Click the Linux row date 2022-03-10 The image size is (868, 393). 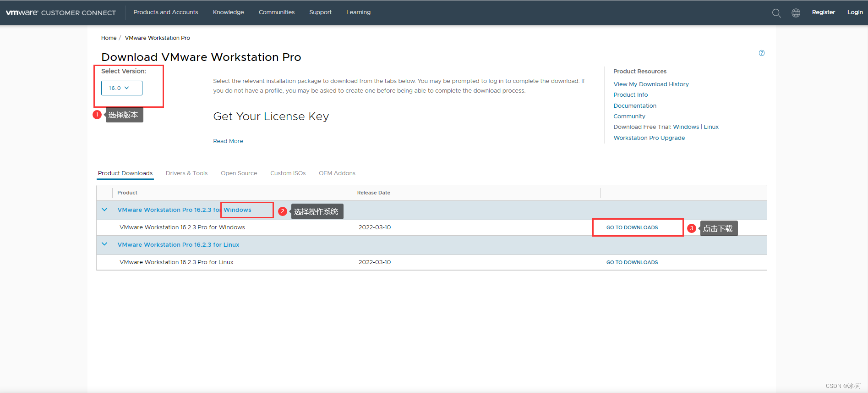(375, 262)
